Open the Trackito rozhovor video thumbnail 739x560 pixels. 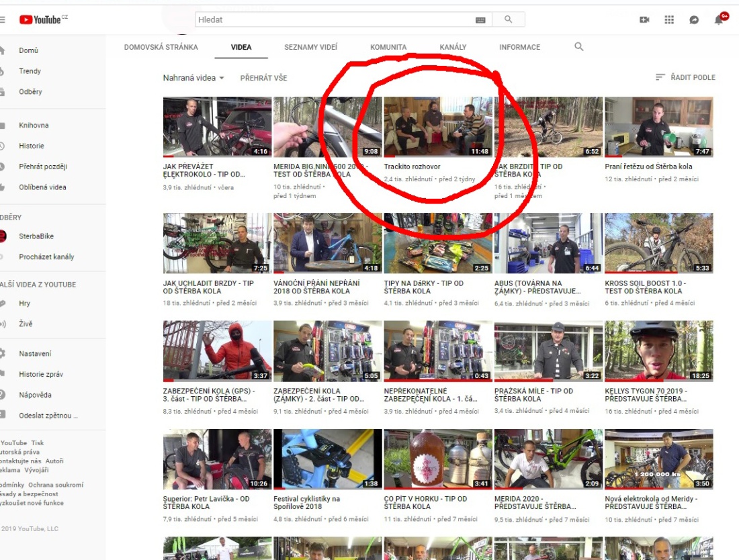click(438, 127)
